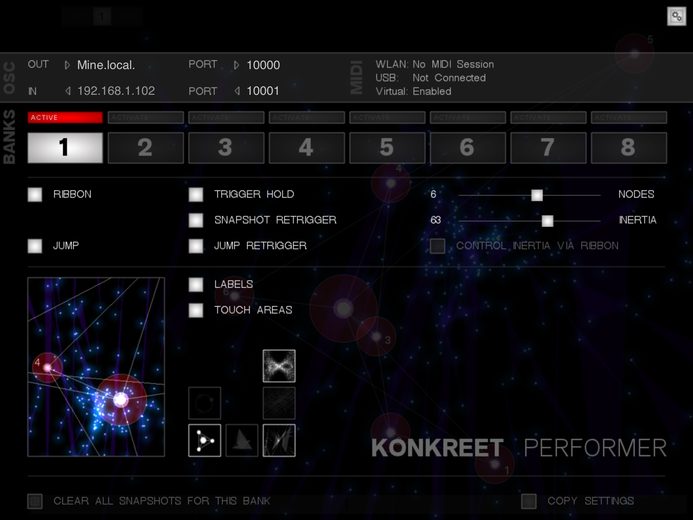Toggle the RIBBON checkbox
This screenshot has width=693, height=520.
click(35, 194)
